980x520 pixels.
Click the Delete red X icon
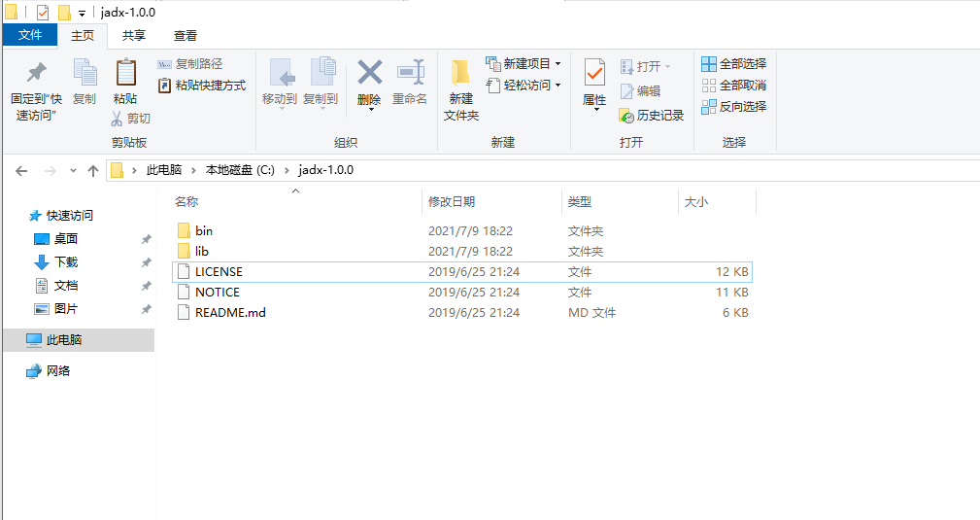[369, 73]
